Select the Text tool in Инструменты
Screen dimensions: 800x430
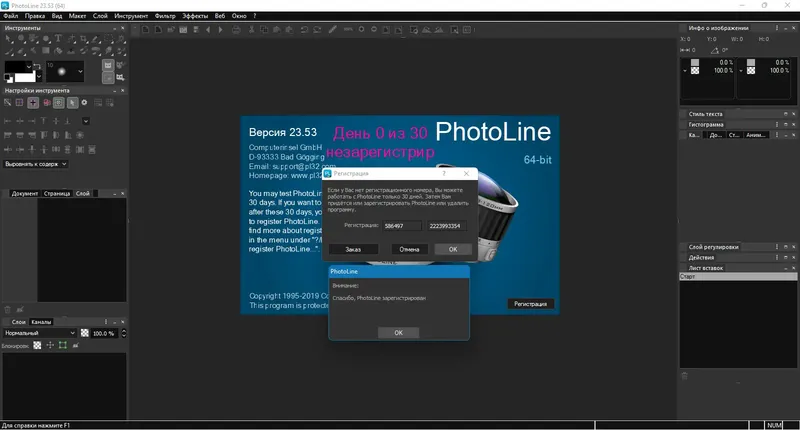coord(58,38)
